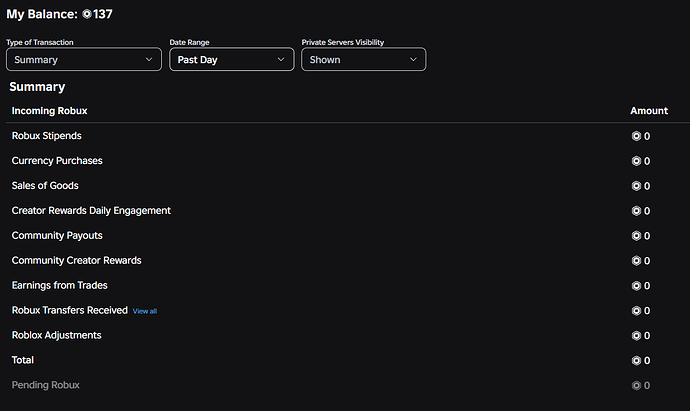Click the My Balance 137 amount

pos(103,14)
